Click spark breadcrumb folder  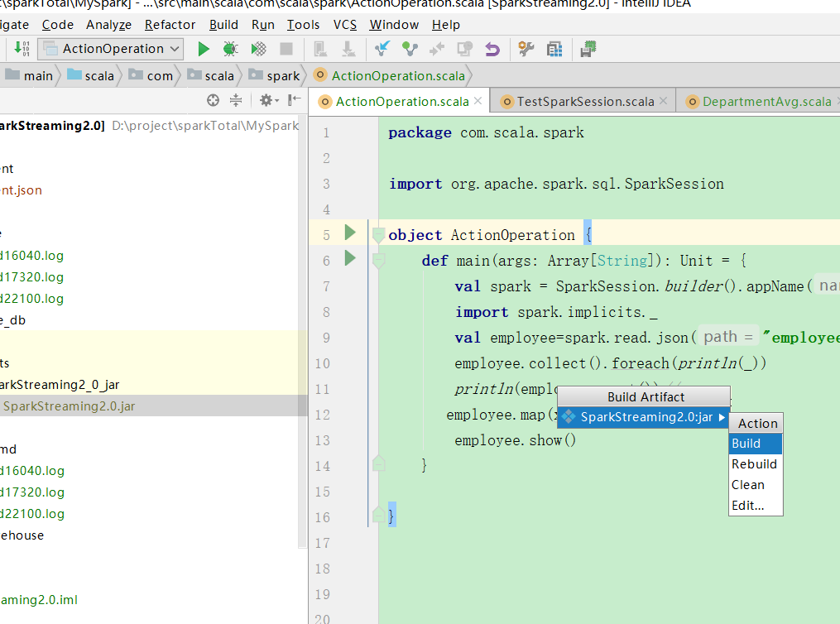pos(274,75)
